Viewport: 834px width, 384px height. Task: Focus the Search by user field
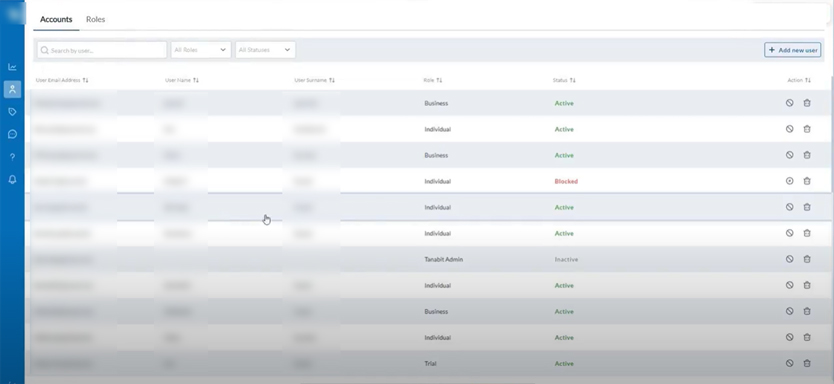102,50
